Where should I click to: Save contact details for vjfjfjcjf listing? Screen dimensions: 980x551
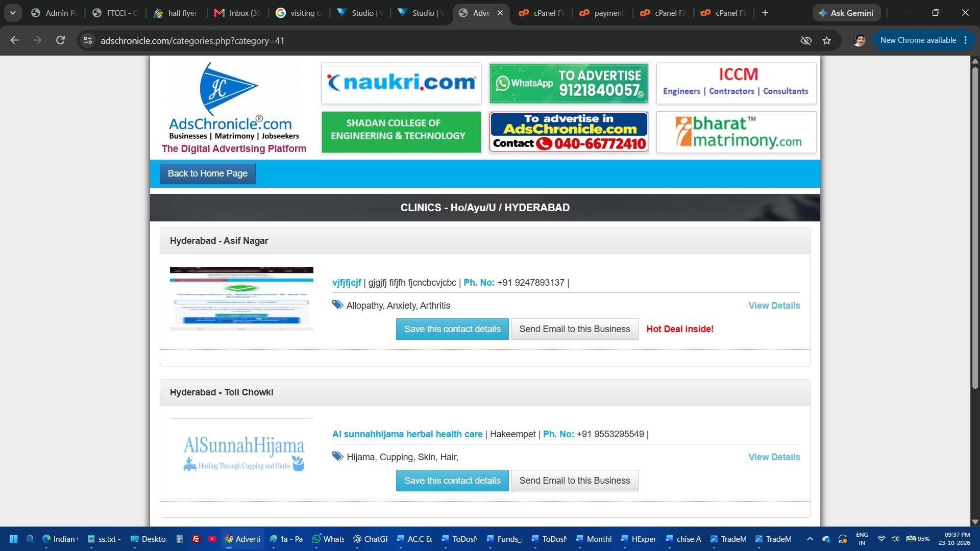point(452,329)
